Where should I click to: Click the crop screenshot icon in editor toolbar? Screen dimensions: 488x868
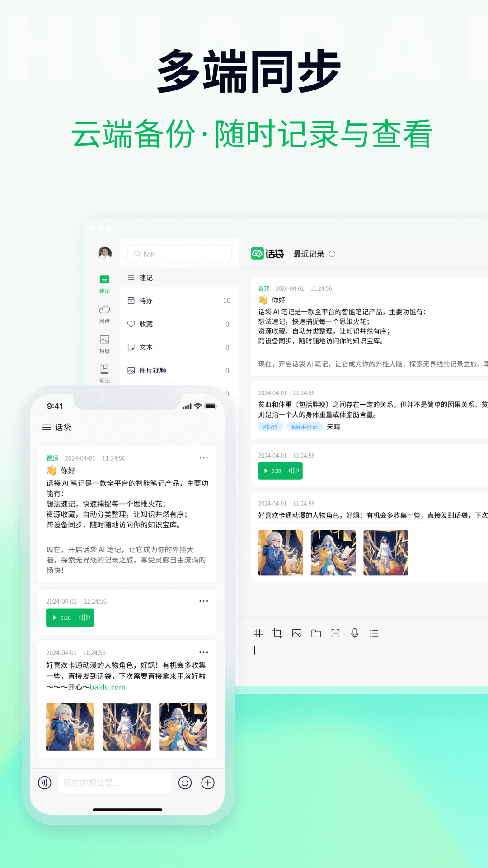(277, 633)
